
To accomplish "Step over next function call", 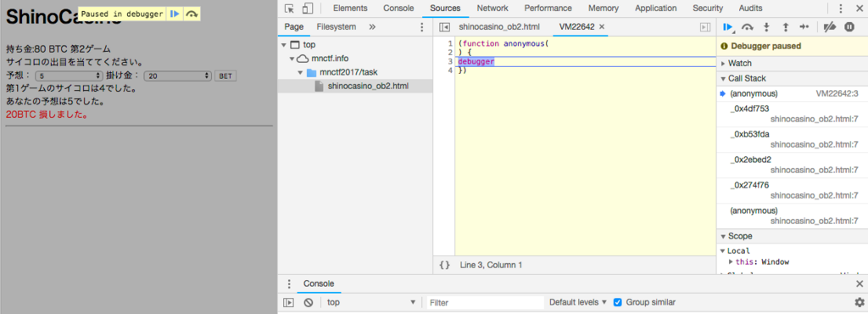I will point(748,26).
